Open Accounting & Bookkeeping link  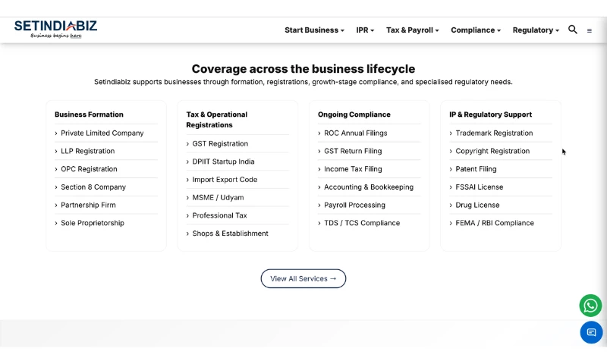(x=369, y=187)
